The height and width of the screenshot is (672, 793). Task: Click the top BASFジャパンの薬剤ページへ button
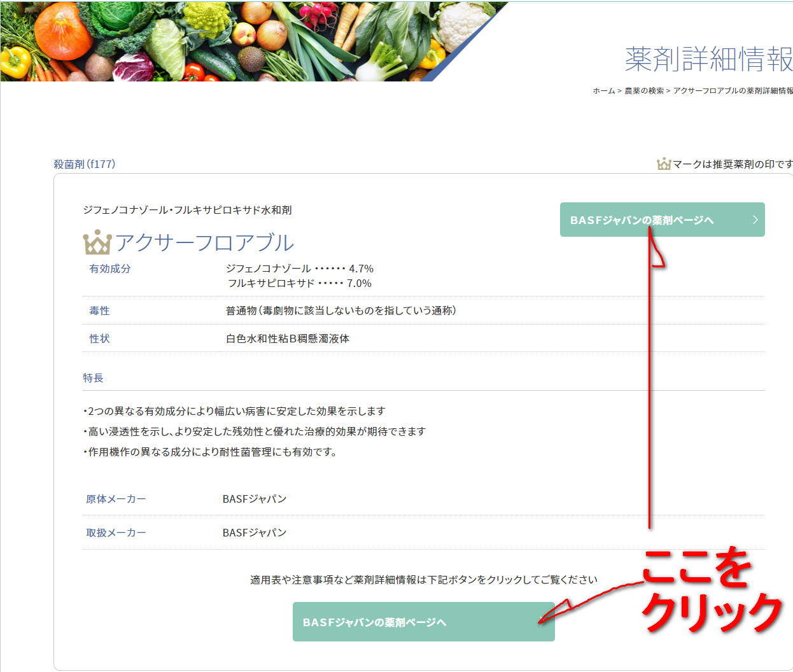[x=662, y=220]
